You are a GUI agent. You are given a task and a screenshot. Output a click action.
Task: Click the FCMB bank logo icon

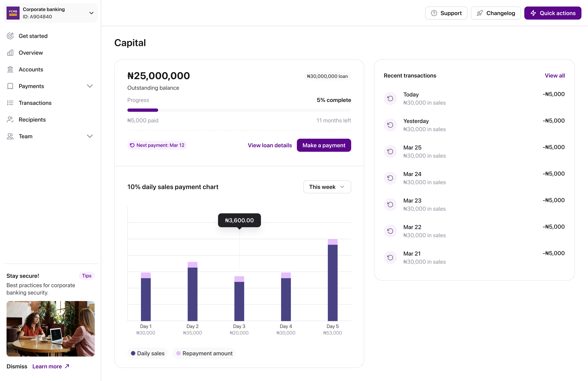pos(13,13)
